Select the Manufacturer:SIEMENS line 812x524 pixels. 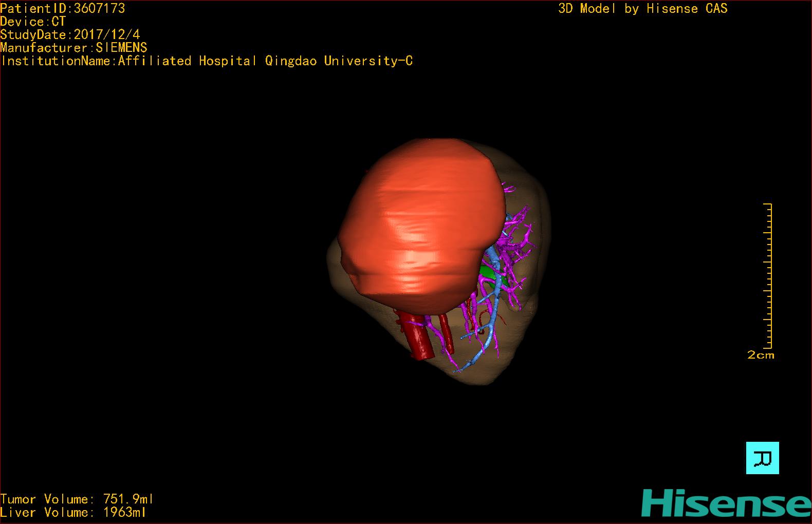(74, 48)
